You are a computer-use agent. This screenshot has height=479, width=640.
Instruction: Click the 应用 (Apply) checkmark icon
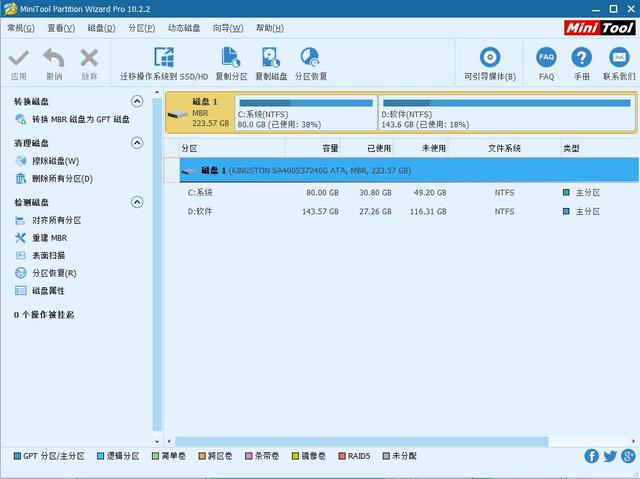pos(19,59)
